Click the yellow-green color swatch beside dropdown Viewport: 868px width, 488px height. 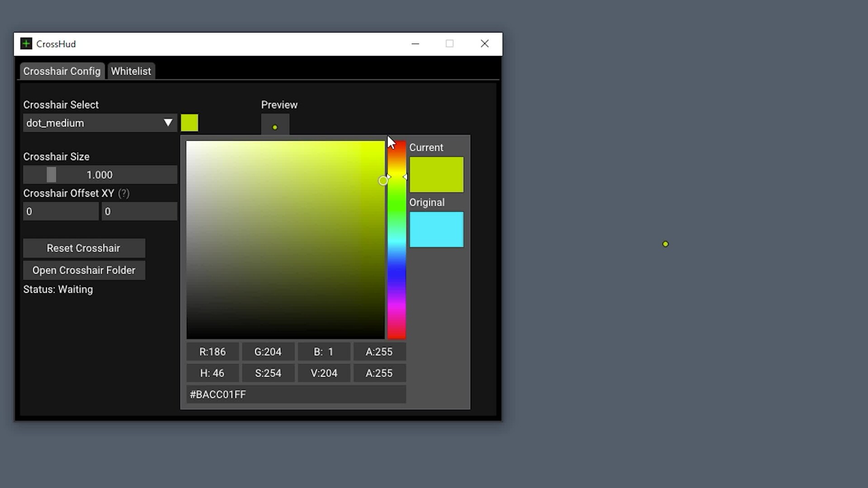point(189,123)
